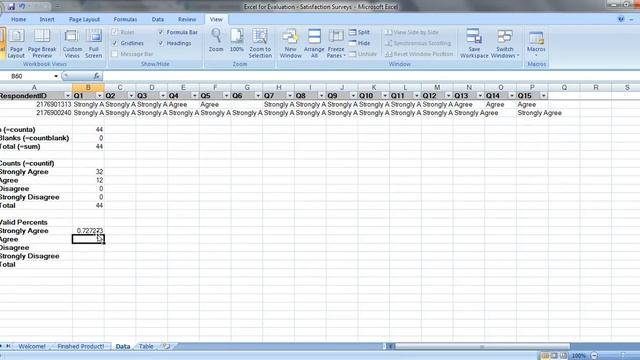Open Custom Views dialog
640x360 pixels.
point(72,44)
